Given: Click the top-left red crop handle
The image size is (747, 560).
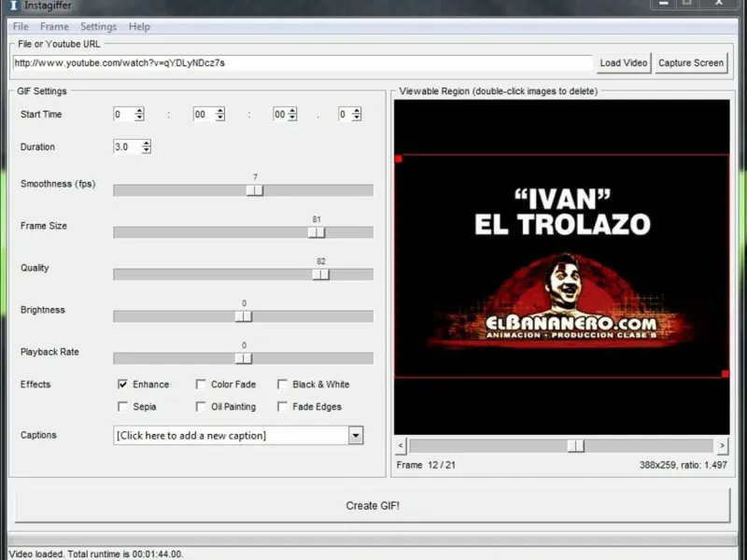Looking at the screenshot, I should click(399, 159).
